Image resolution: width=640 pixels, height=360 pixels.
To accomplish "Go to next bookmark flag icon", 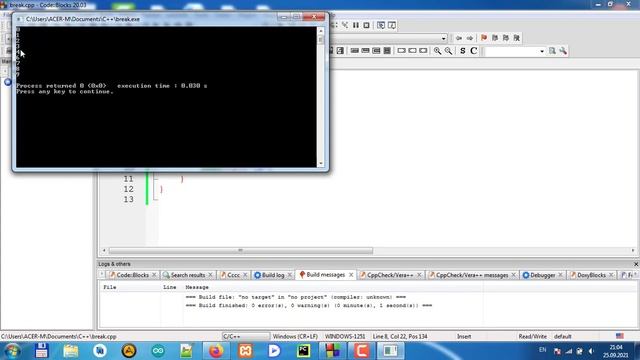I will (506, 38).
